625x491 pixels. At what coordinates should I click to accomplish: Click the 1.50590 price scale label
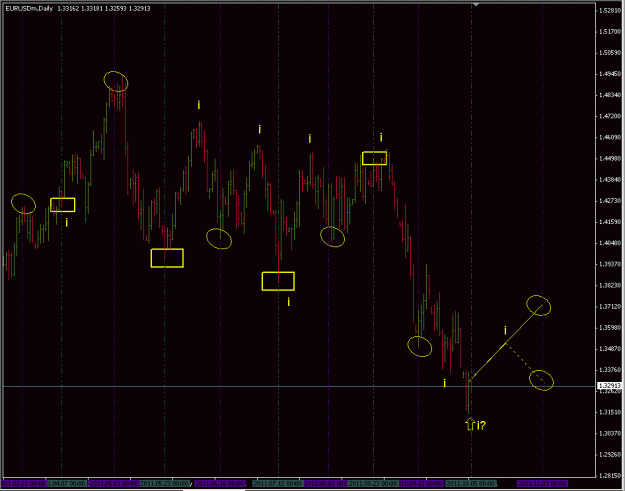[610, 53]
